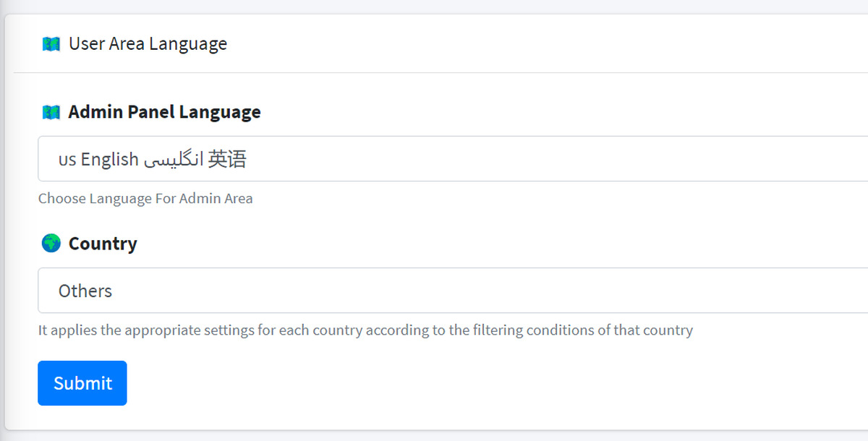Click the map icon next to Admin Panel Language
The width and height of the screenshot is (868, 441).
pos(51,112)
